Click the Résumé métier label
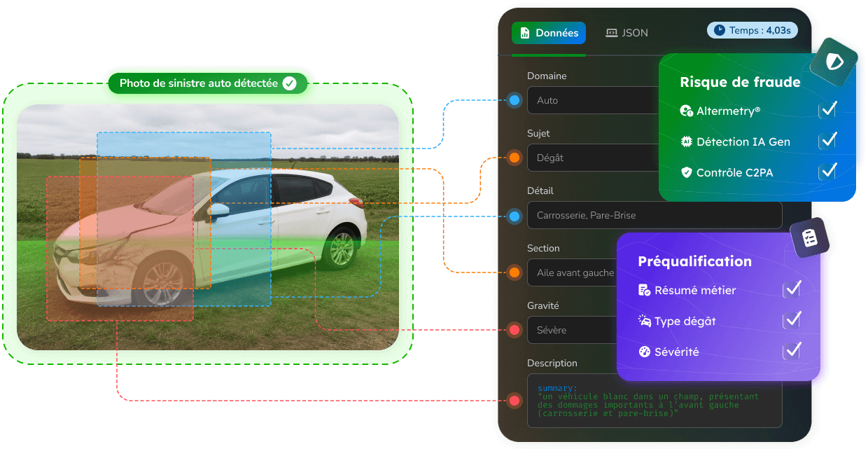Screen dimensions: 868x449 pyautogui.click(x=695, y=290)
